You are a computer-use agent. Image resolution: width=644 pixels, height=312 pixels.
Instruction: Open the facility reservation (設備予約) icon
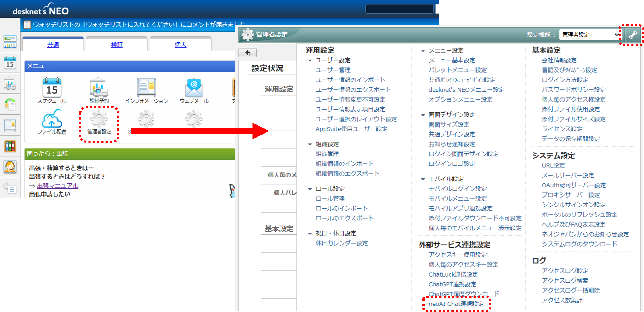[99, 88]
